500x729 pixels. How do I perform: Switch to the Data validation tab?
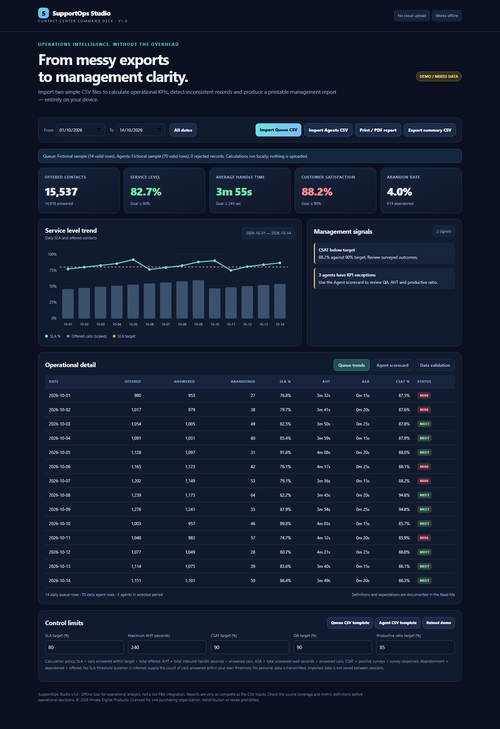pos(435,365)
